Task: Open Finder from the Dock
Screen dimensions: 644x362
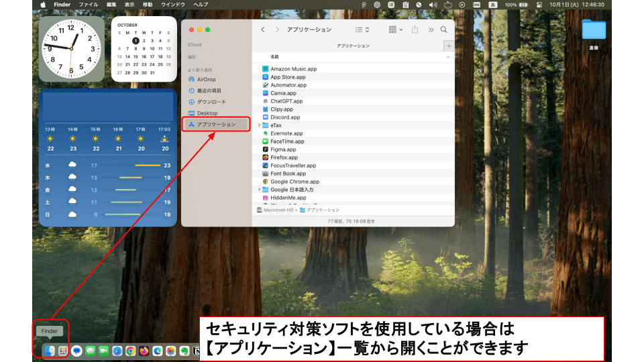Action: point(49,351)
